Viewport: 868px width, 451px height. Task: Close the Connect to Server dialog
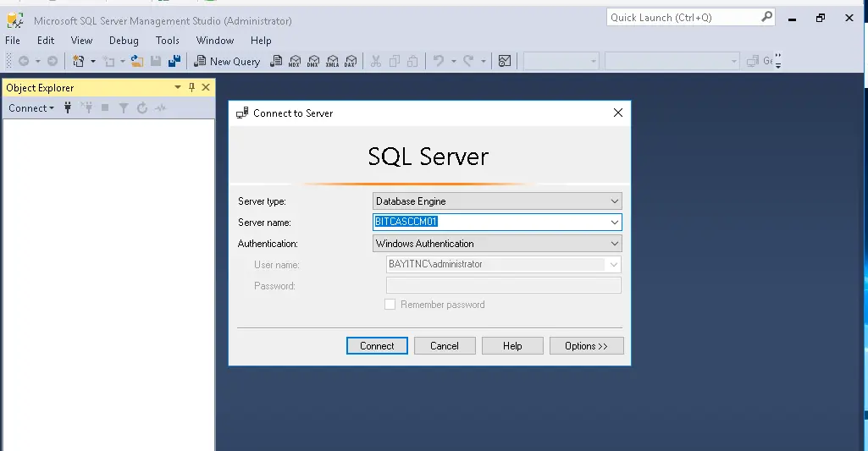pos(618,113)
